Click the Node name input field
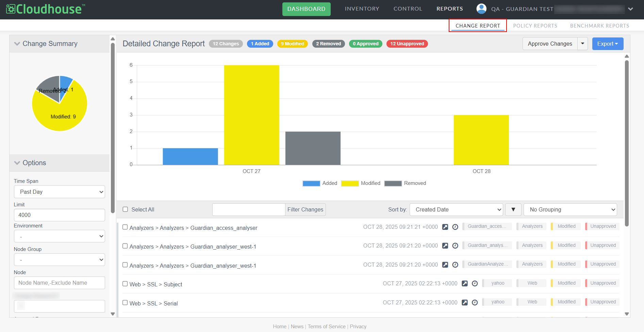644x332 pixels. click(60, 283)
